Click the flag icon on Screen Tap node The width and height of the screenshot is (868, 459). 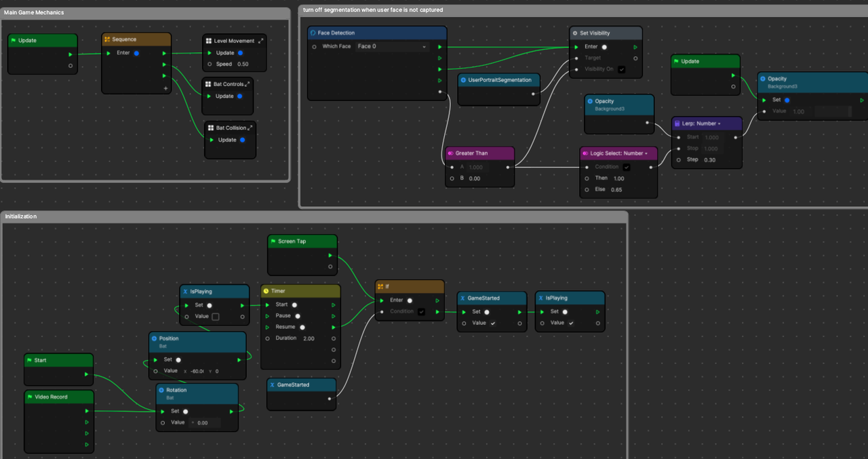[x=273, y=241]
